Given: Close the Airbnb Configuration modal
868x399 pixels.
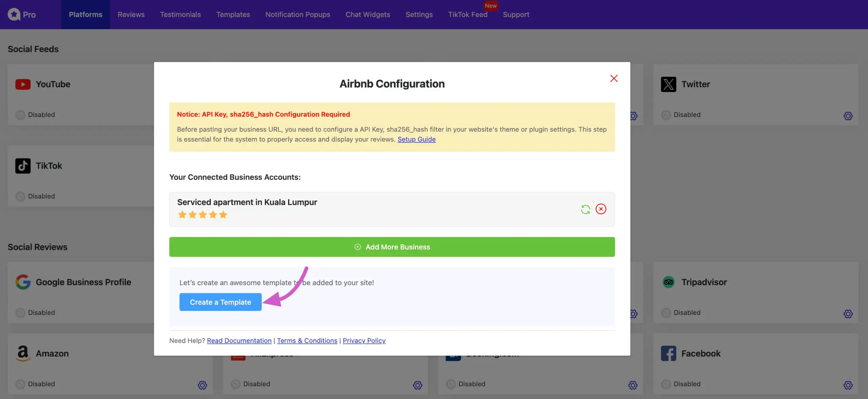Looking at the screenshot, I should click(x=614, y=78).
